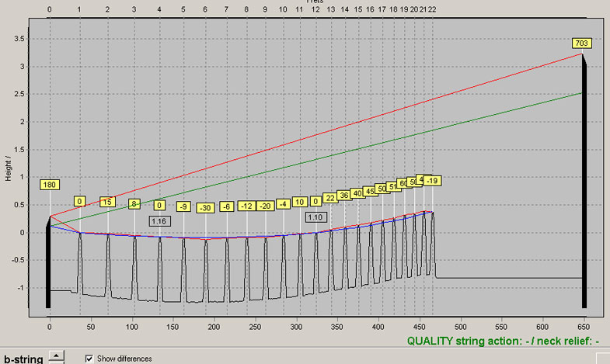
Task: Click the yellow 45 difference label
Action: click(x=370, y=191)
